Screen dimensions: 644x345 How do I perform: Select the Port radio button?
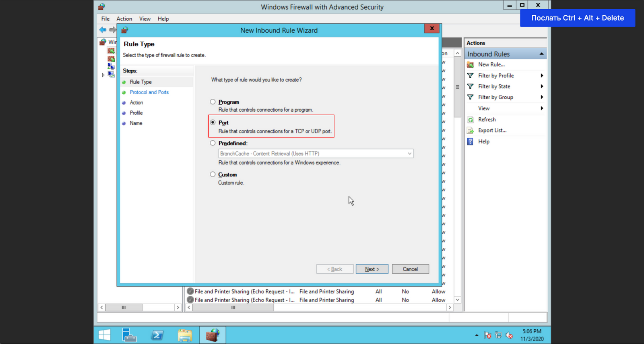coord(213,123)
